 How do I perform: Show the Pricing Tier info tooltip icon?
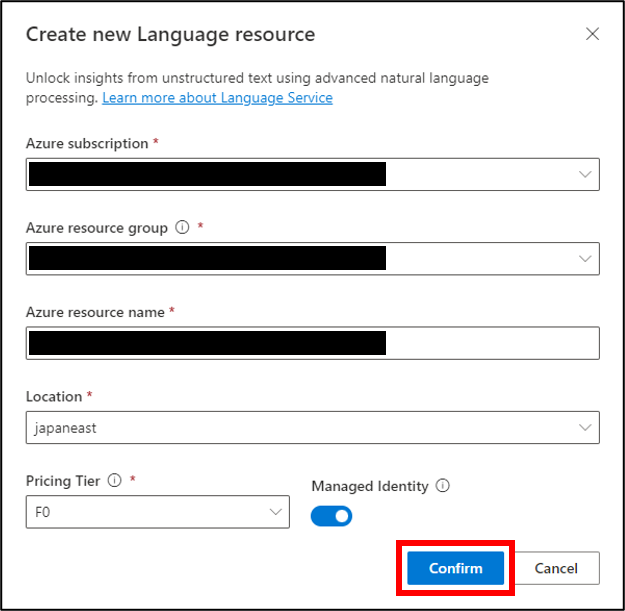pyautogui.click(x=114, y=480)
